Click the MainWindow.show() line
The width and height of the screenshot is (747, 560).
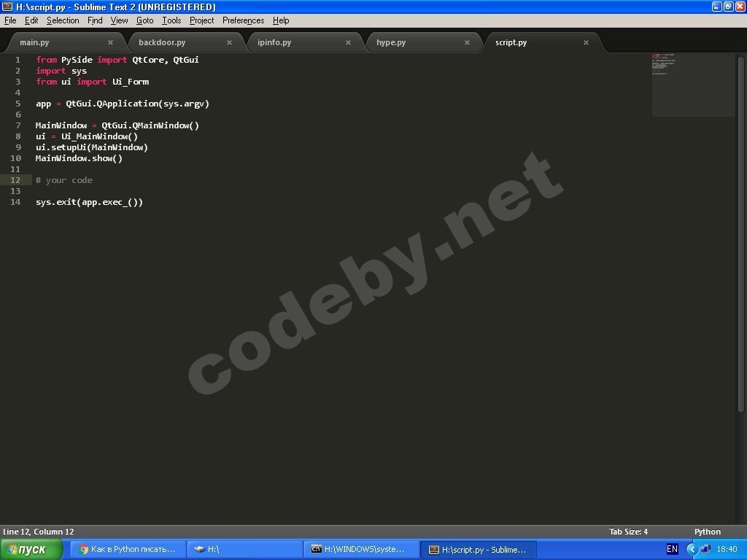79,158
